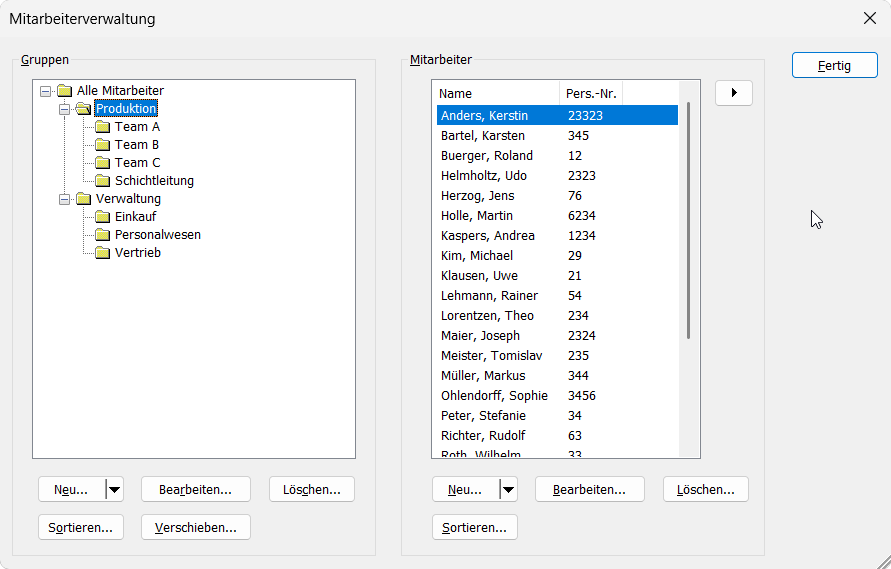Select employee Kim, Michael

(x=557, y=255)
